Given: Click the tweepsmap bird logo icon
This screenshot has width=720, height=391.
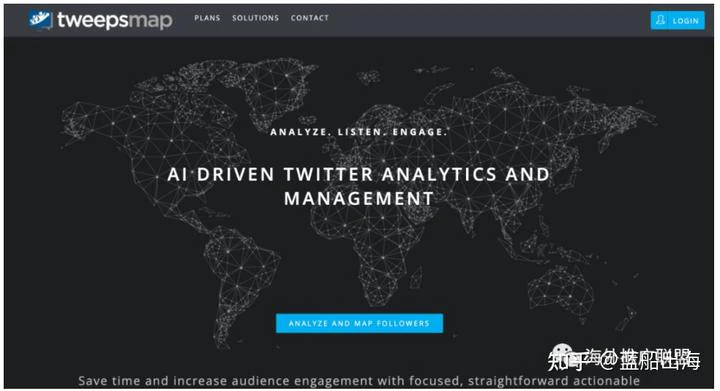Looking at the screenshot, I should pyautogui.click(x=40, y=20).
